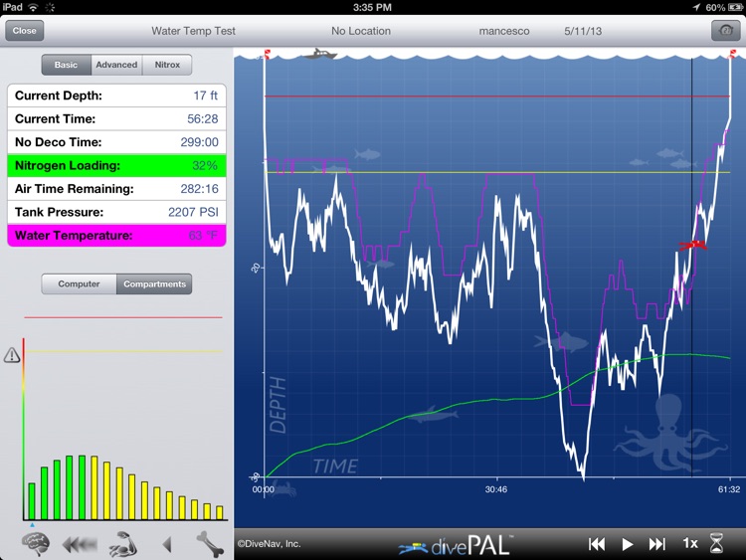Switch to the Advanced tab

click(x=116, y=65)
